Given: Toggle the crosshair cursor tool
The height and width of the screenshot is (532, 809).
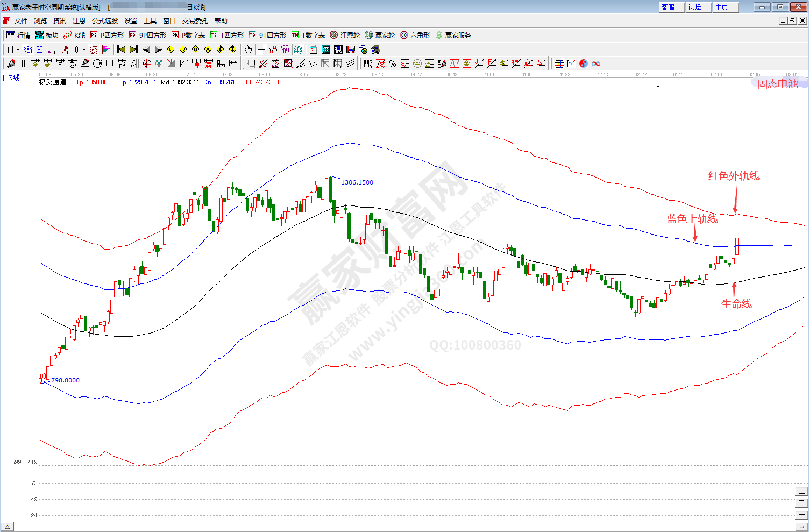Looking at the screenshot, I should pos(261,49).
